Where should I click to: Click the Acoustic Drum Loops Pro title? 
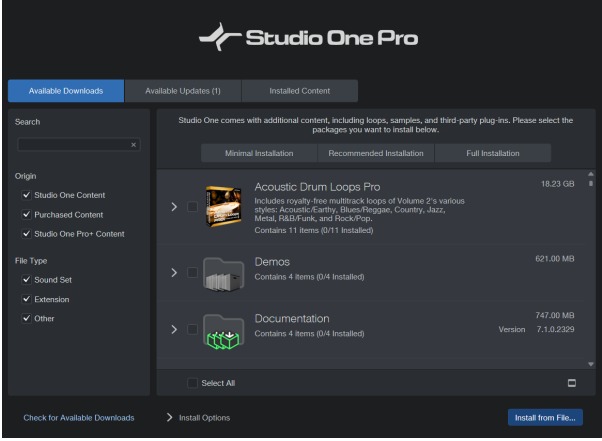pyautogui.click(x=317, y=187)
